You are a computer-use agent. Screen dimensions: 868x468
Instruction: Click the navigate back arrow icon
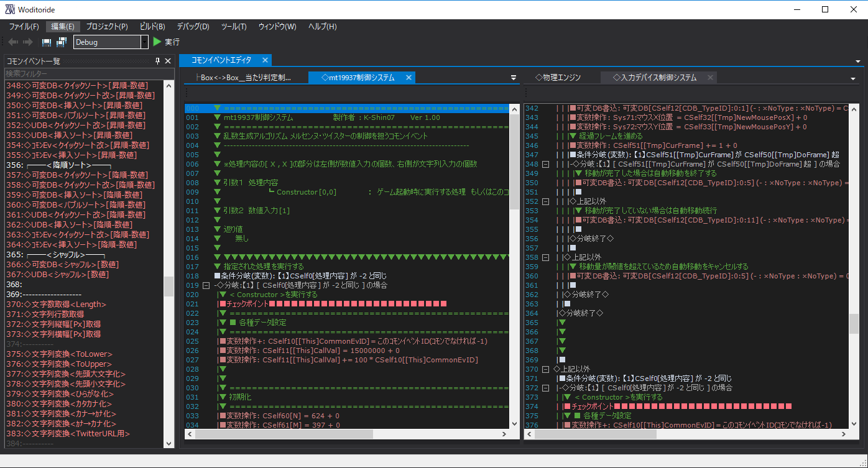coord(13,42)
